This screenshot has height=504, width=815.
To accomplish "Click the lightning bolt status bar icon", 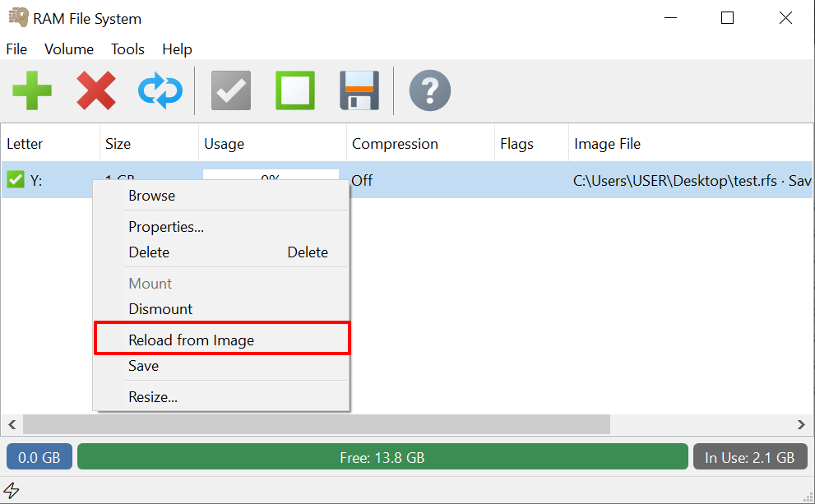I will coord(12,490).
